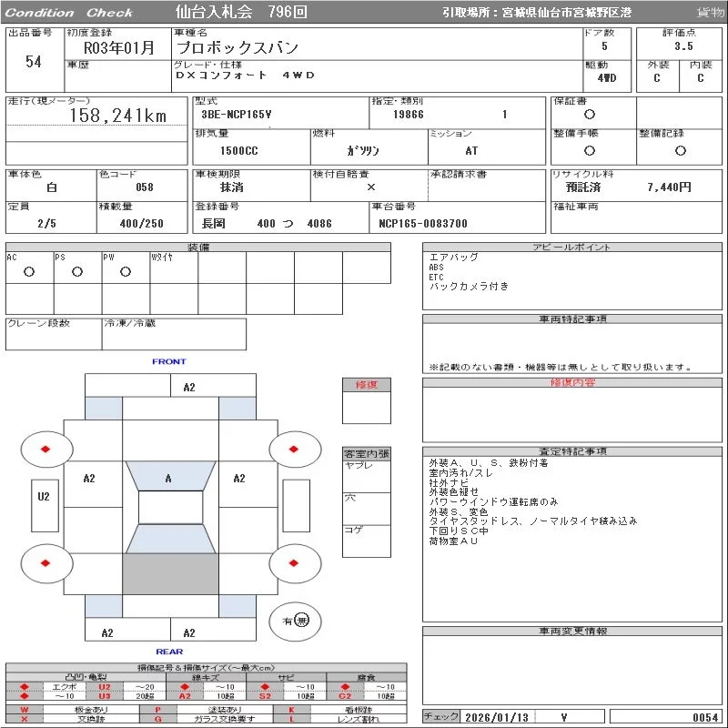Toggle the AC equipment circle mark
Image resolution: width=728 pixels, height=728 pixels.
[x=29, y=271]
